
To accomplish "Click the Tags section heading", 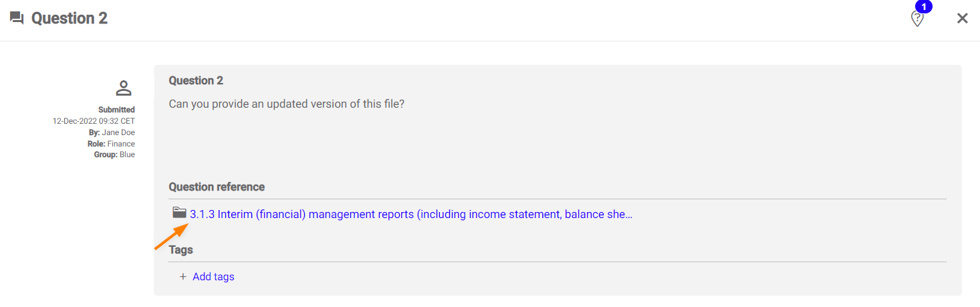I will tap(180, 250).
